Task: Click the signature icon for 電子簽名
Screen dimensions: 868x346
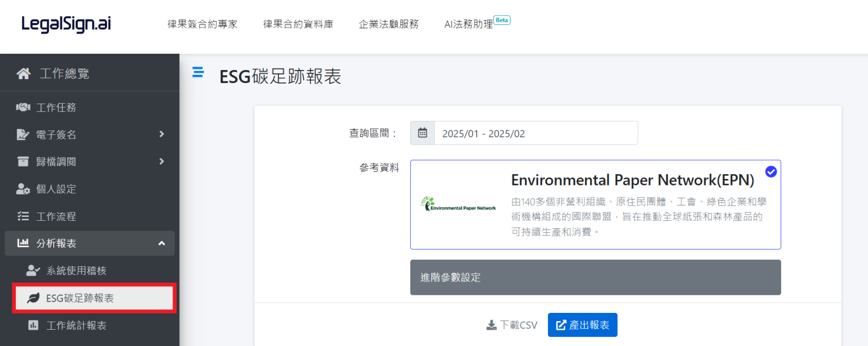Action: [x=23, y=134]
